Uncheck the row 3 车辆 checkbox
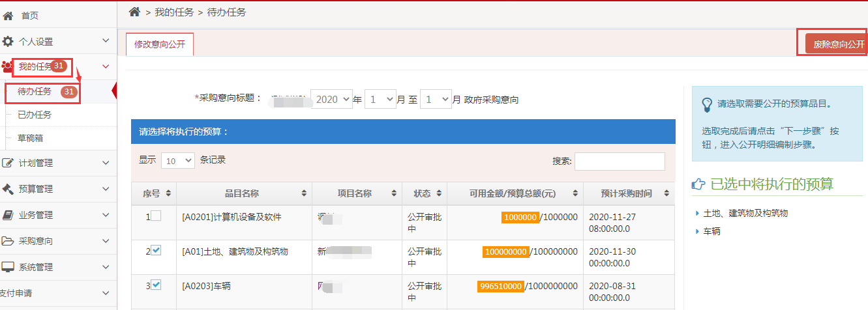This screenshot has height=310, width=868. coord(156,285)
